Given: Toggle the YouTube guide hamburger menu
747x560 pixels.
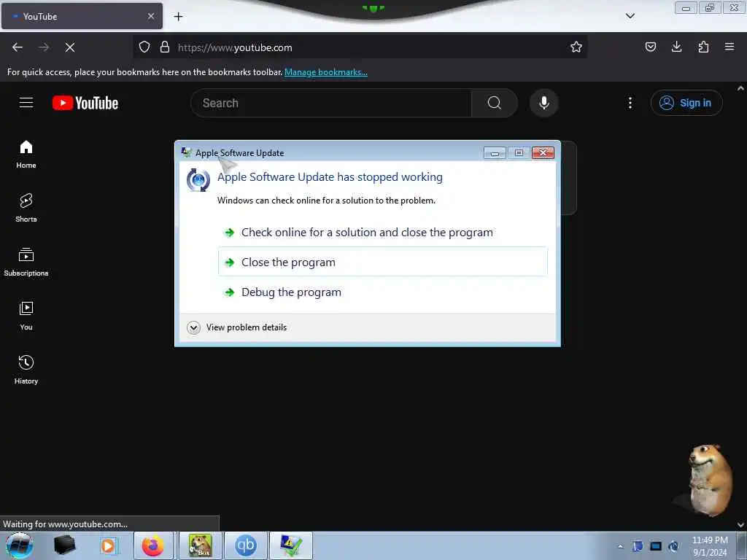Looking at the screenshot, I should (x=26, y=103).
